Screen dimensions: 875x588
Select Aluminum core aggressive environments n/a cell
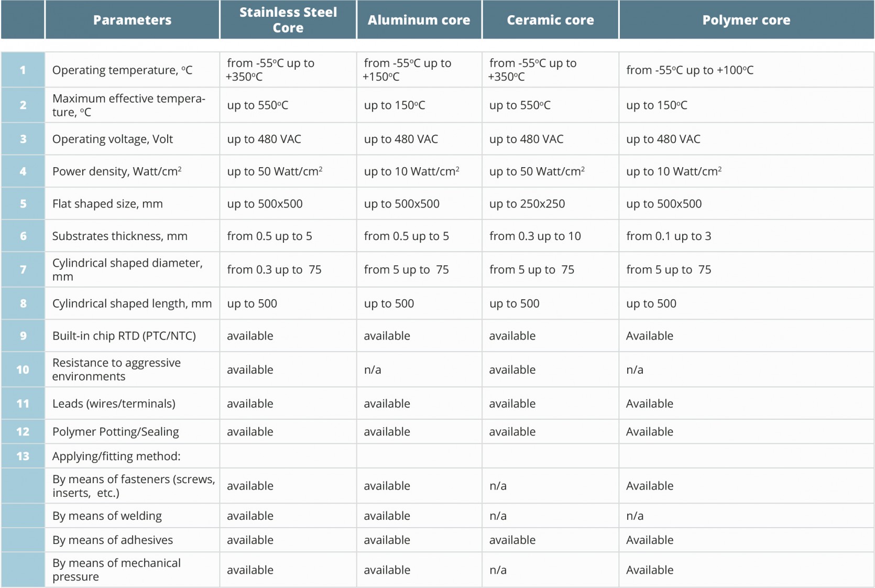point(373,369)
